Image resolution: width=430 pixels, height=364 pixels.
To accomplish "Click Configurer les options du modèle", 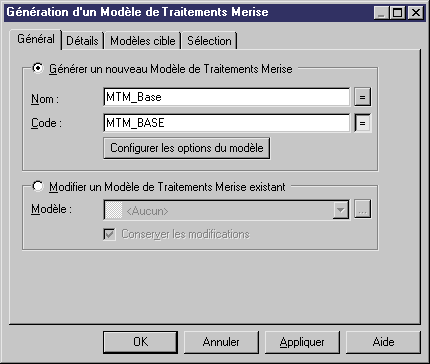I will pyautogui.click(x=187, y=148).
